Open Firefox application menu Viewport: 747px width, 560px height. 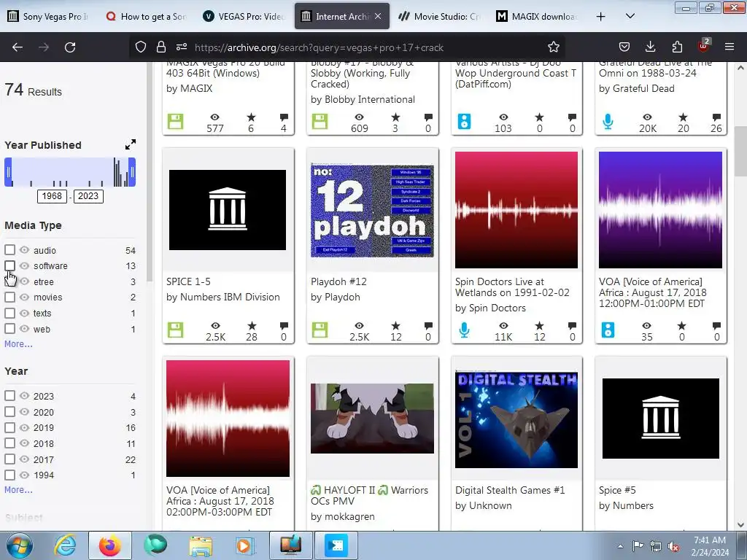tap(729, 47)
